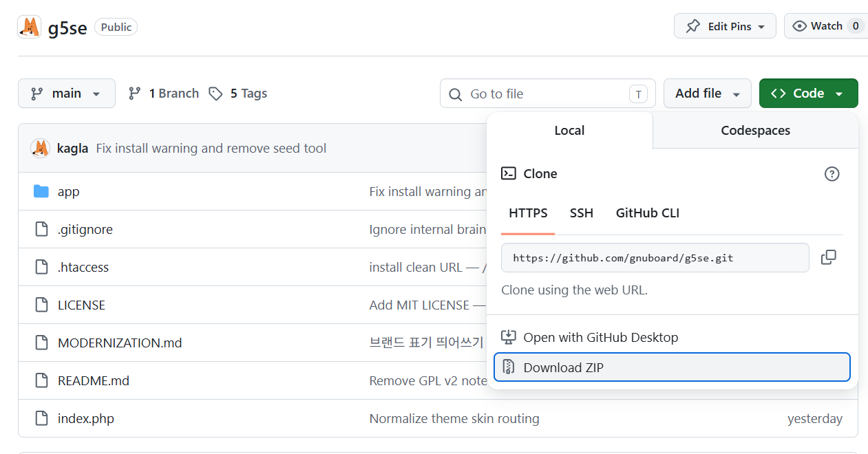Click the MODERNIZATION.md file icon
The height and width of the screenshot is (454, 868).
coord(41,343)
